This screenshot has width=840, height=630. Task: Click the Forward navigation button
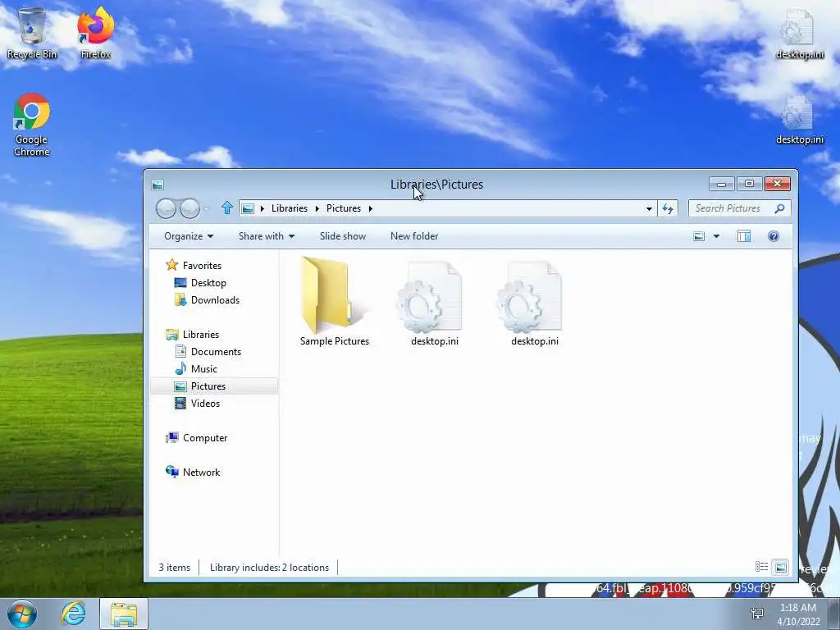189,208
